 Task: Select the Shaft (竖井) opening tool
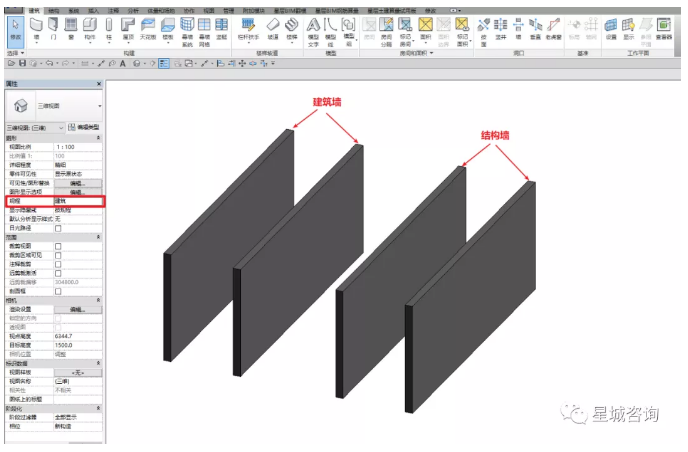coord(501,29)
